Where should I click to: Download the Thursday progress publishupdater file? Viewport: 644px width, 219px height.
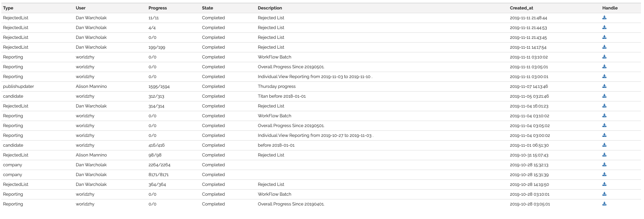[x=604, y=87]
